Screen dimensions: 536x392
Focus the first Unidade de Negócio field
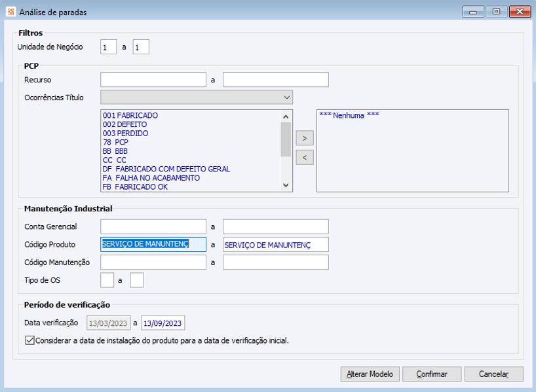tap(109, 46)
